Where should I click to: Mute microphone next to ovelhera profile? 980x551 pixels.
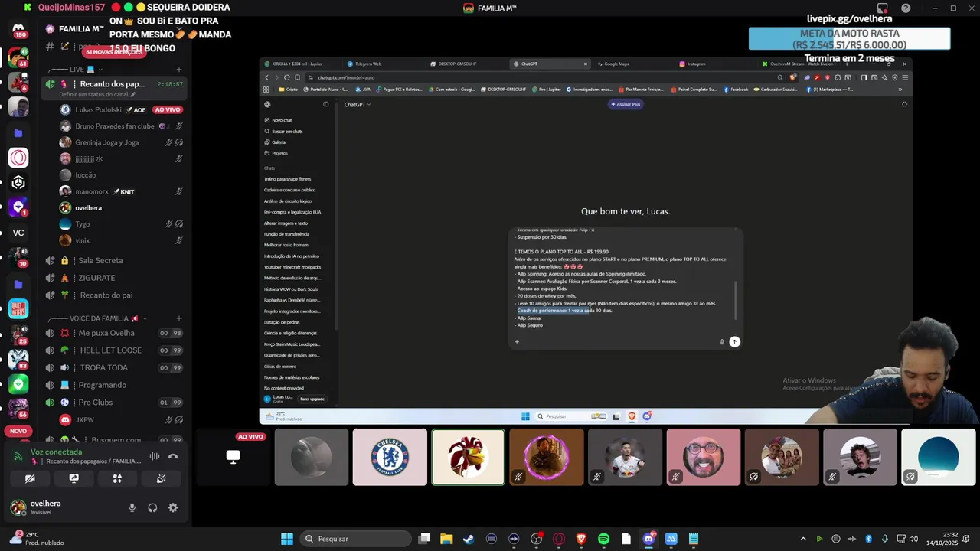point(132,507)
